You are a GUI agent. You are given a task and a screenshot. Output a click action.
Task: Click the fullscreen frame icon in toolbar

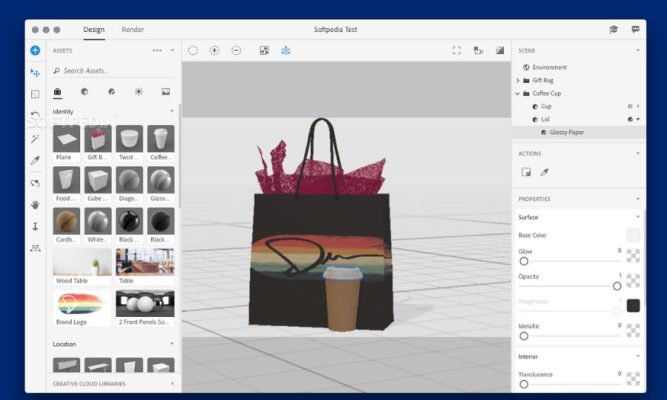tap(457, 50)
